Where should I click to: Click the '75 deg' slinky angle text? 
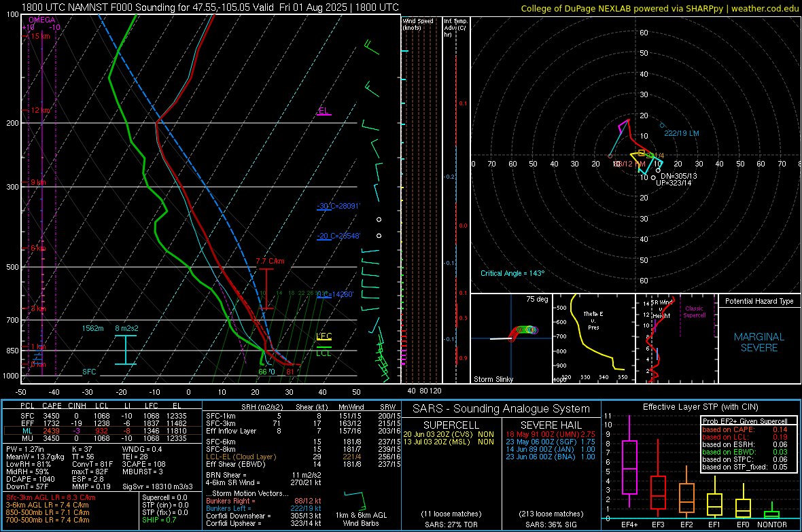tap(537, 299)
